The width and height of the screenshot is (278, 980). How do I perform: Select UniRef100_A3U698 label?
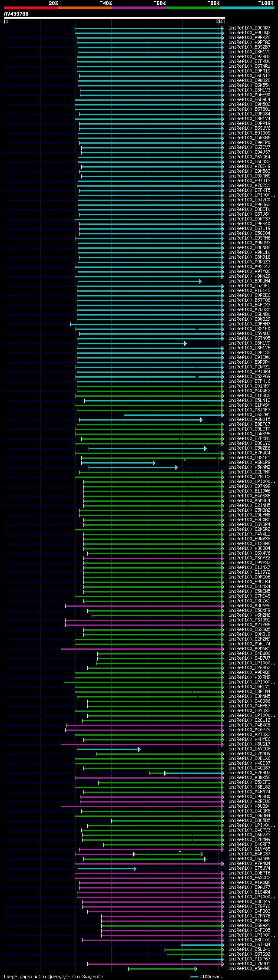[x=249, y=605]
